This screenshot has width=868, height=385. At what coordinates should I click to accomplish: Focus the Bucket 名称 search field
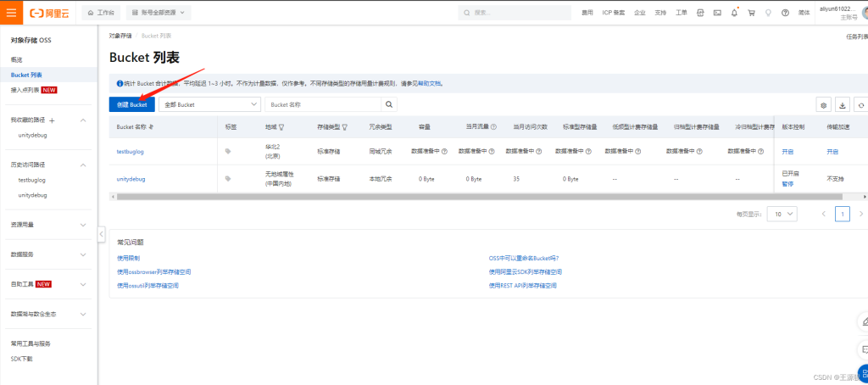pos(323,104)
